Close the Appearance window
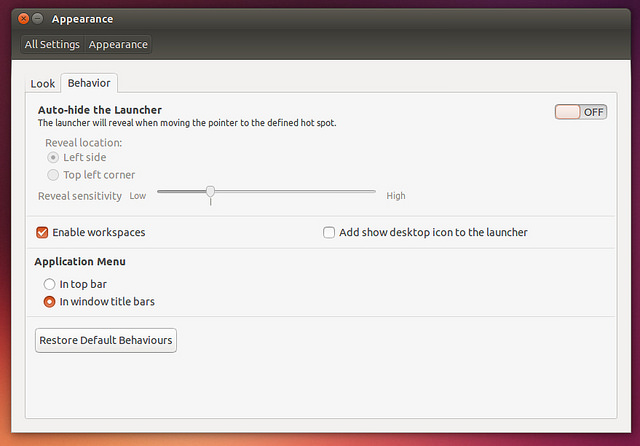Viewport: 640px width, 446px height. coord(24,19)
